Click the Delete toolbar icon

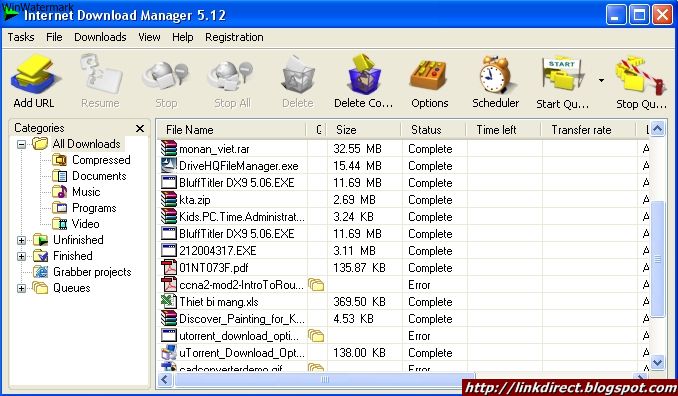coord(297,74)
